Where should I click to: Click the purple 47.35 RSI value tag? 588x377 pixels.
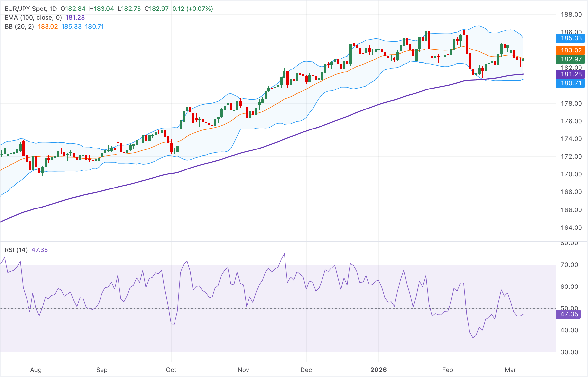(569, 314)
